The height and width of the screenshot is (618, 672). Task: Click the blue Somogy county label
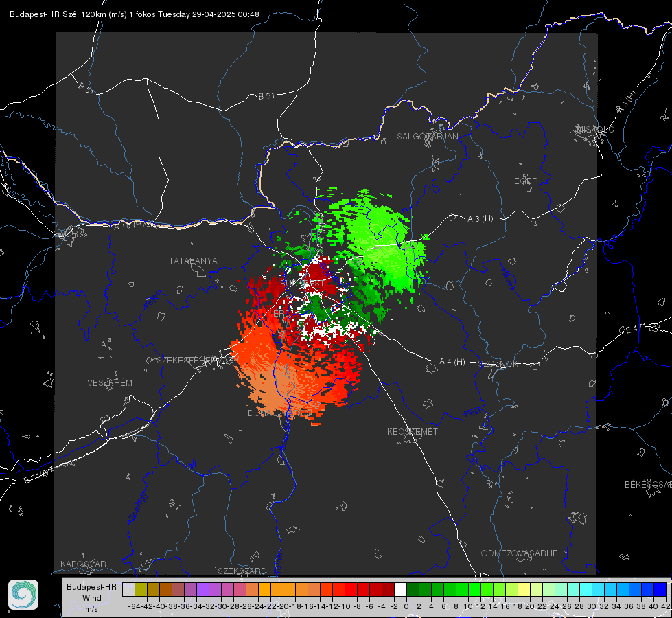pos(137,507)
